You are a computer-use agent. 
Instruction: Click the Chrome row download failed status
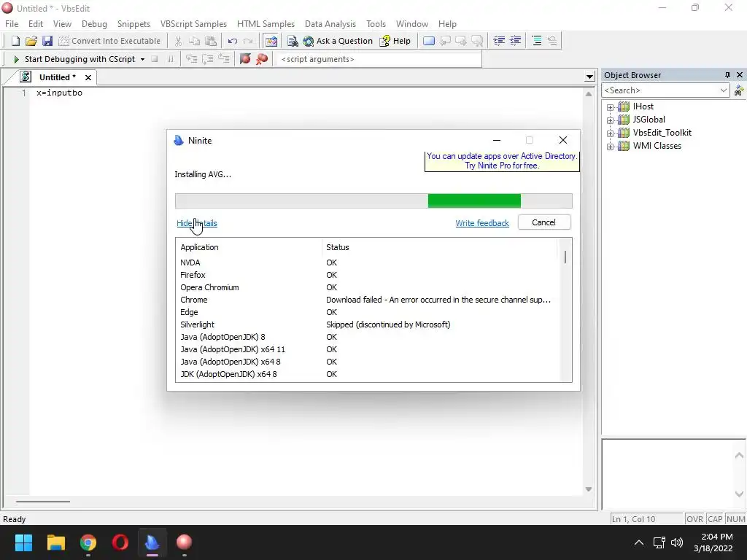pyautogui.click(x=438, y=300)
